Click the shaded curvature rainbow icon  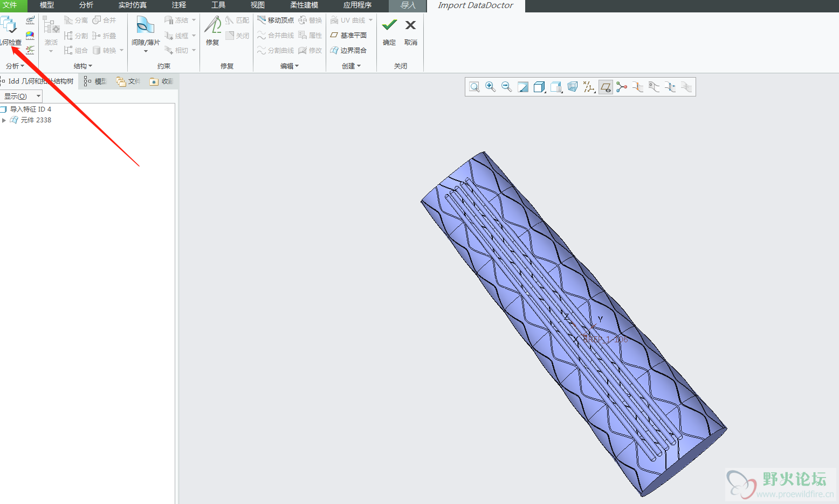pyautogui.click(x=30, y=36)
